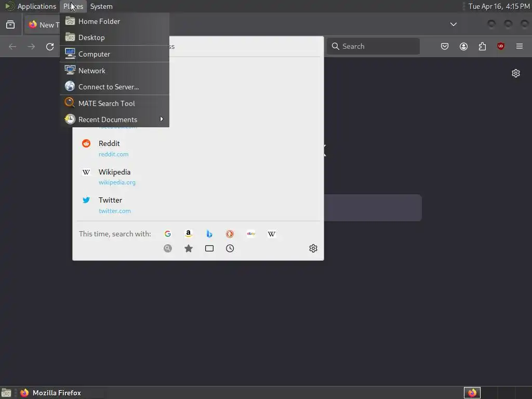Select the New Tab tab
This screenshot has height=399, width=532.
click(43, 25)
